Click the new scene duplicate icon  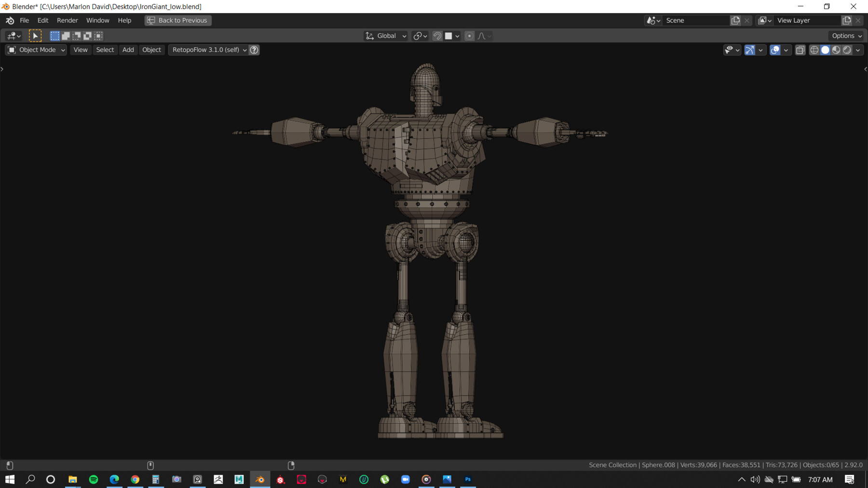pyautogui.click(x=735, y=20)
